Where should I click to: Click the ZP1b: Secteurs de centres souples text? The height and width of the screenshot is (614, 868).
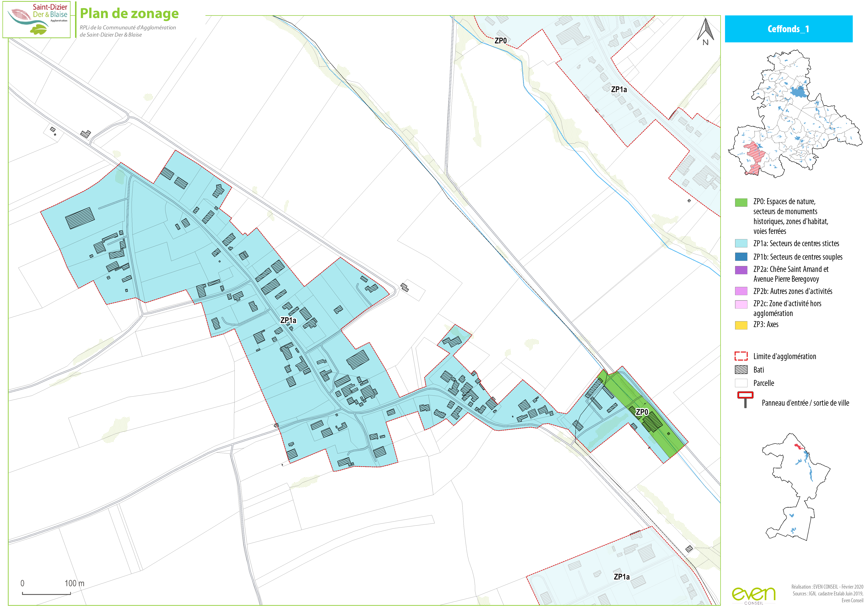[798, 257]
